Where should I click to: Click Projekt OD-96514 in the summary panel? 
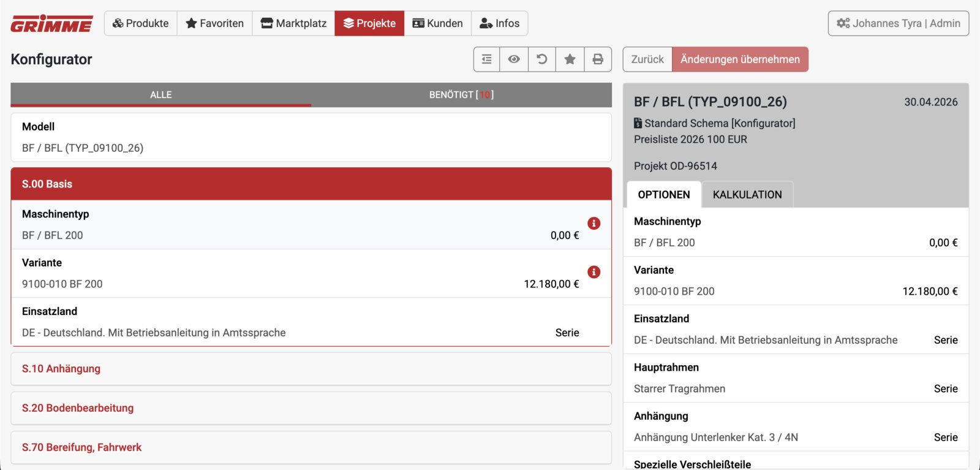point(676,166)
